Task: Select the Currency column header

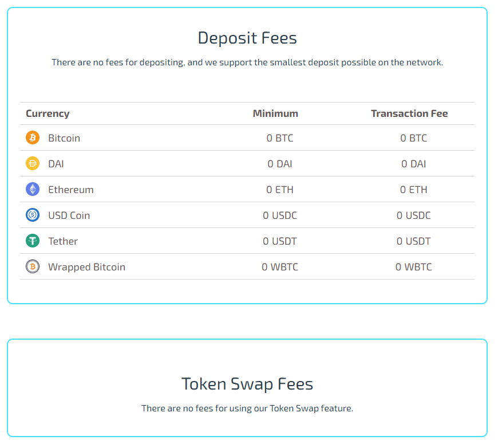Action: 48,113
